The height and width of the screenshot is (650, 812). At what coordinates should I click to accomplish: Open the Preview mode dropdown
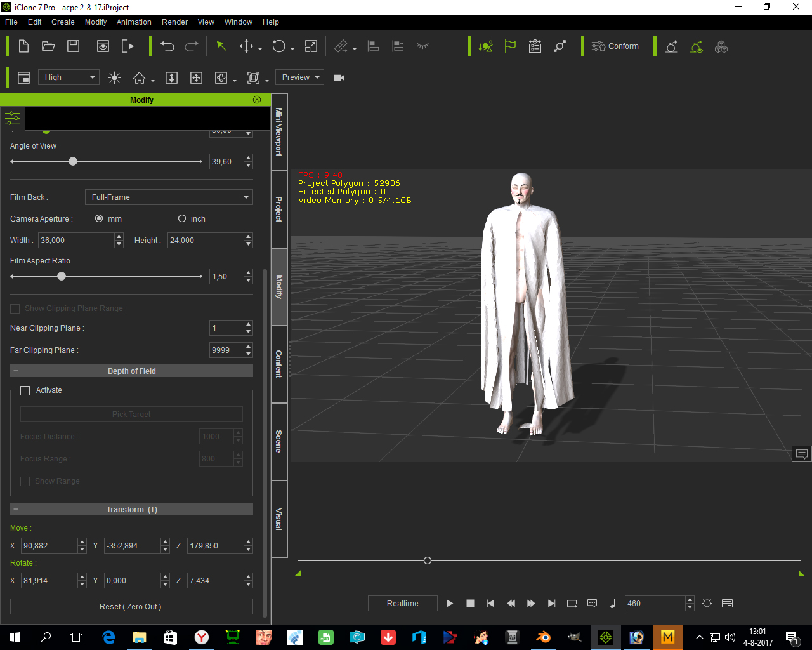tap(300, 77)
